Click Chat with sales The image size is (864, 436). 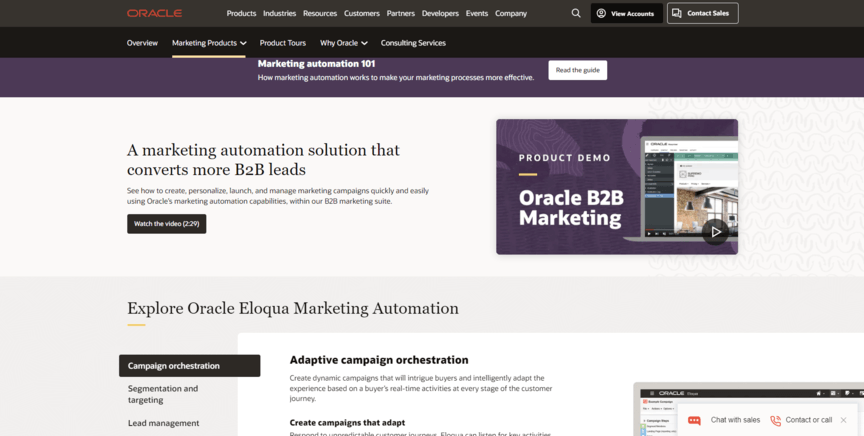735,420
